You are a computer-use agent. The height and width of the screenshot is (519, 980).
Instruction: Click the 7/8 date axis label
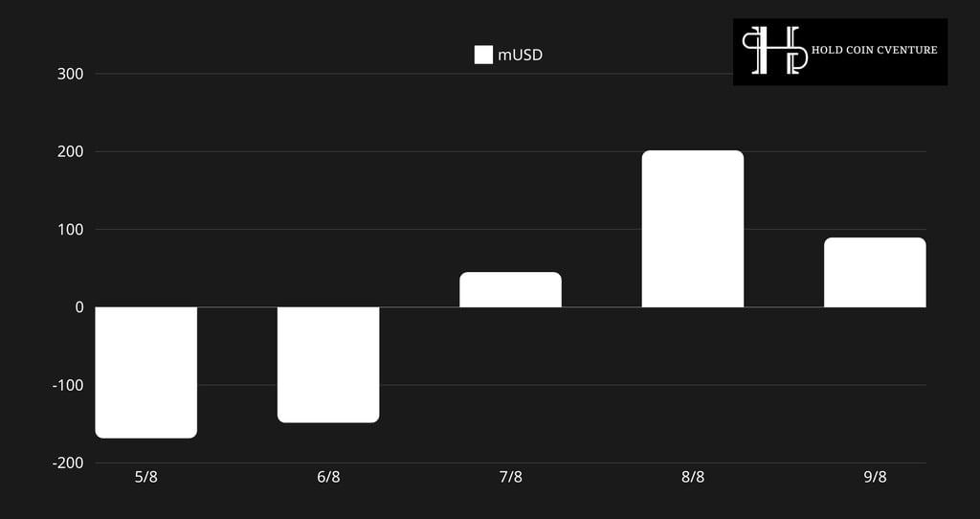(511, 477)
